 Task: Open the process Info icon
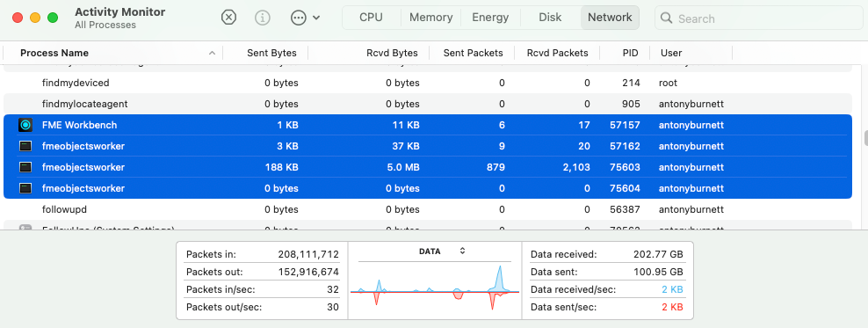click(x=263, y=18)
